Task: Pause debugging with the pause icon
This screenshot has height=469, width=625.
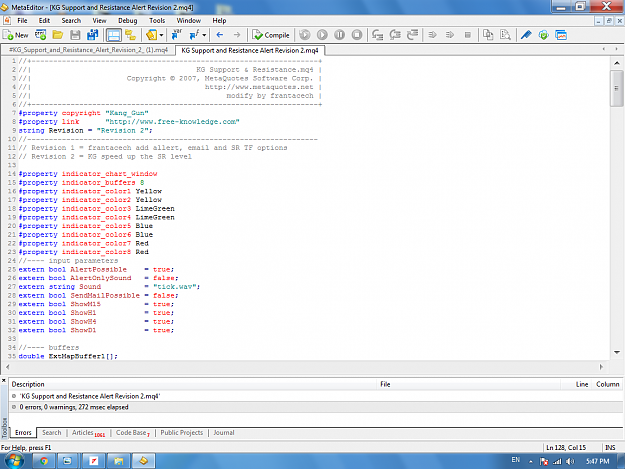Action: [x=340, y=35]
